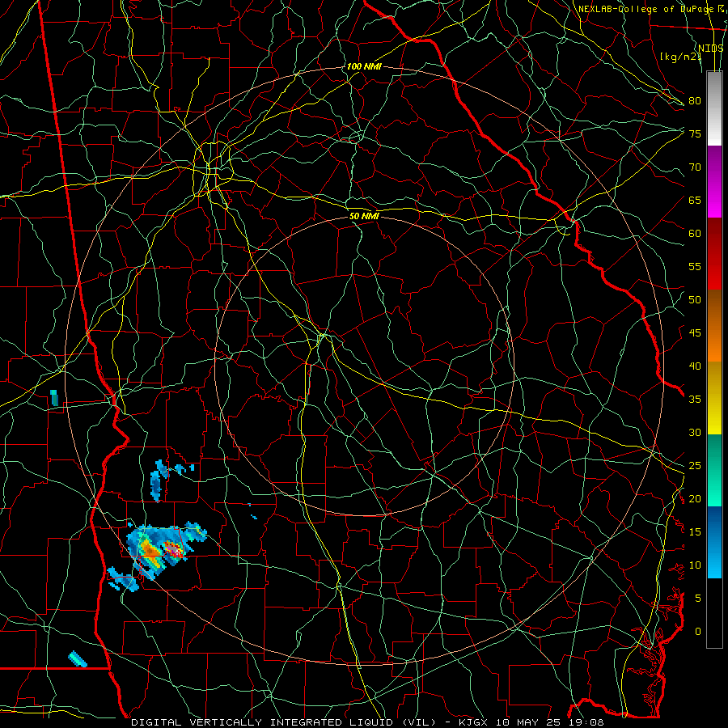Click the "DIGITAL VERTICALLY INTEGRATED LIQUID (VIL)" title text
Screen dimensions: 728x728
284,722
